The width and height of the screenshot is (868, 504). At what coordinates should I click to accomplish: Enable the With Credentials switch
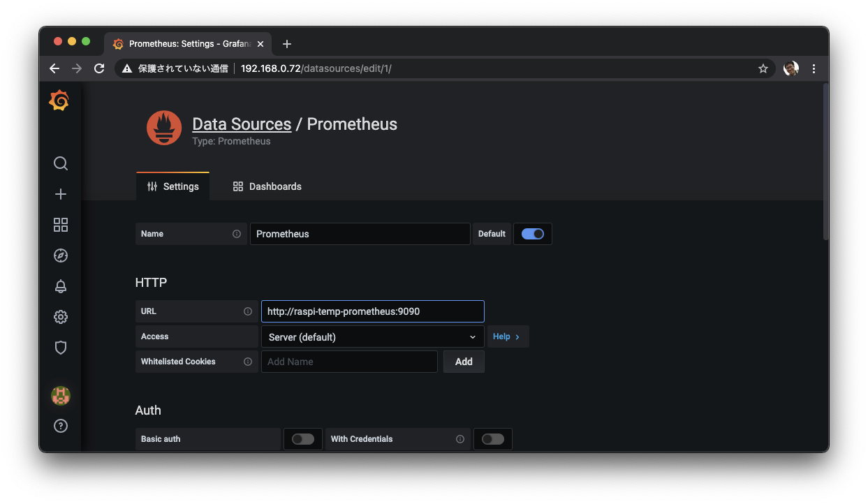point(492,439)
